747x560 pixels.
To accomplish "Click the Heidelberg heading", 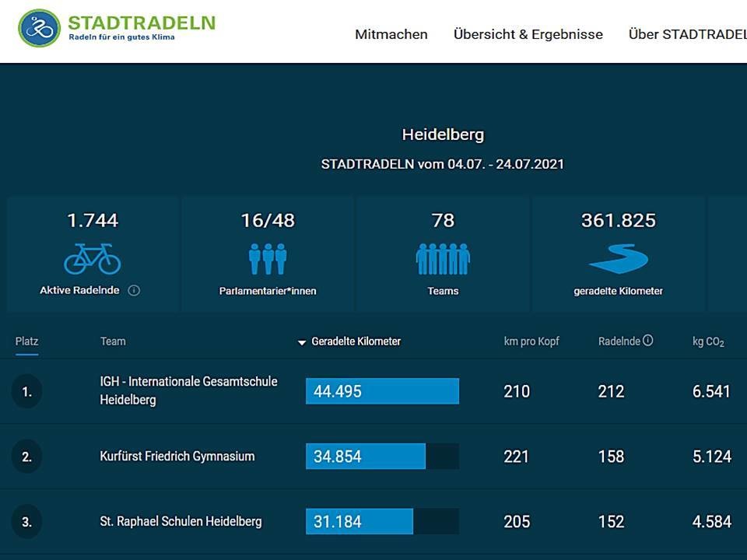I will click(x=443, y=135).
